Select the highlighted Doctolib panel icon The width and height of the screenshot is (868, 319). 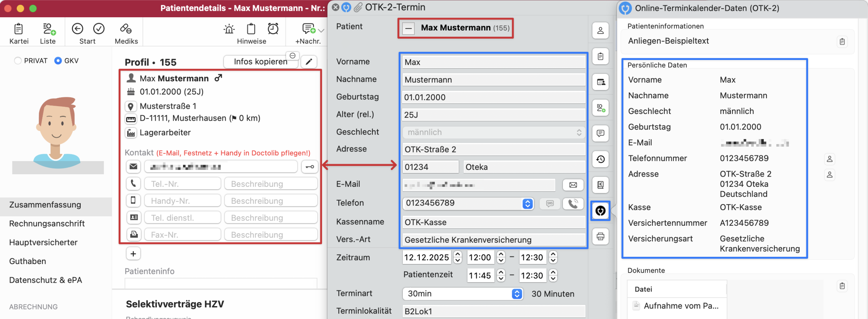pos(600,211)
